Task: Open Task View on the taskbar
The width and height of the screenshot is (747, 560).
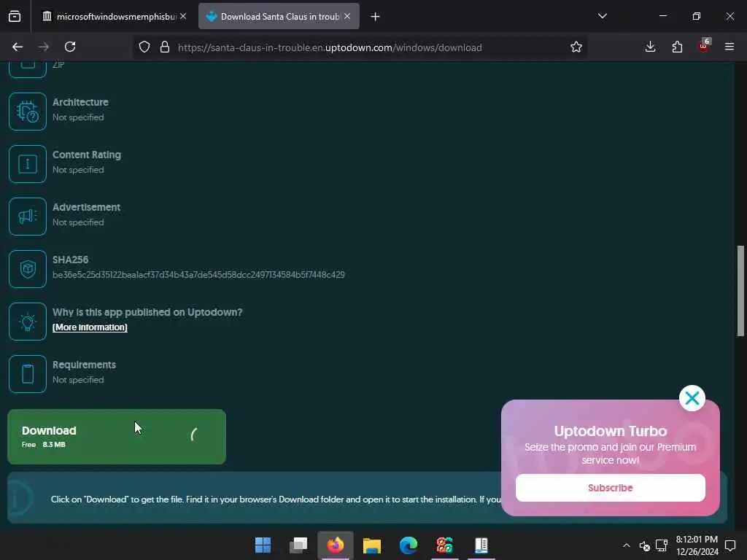Action: point(298,545)
